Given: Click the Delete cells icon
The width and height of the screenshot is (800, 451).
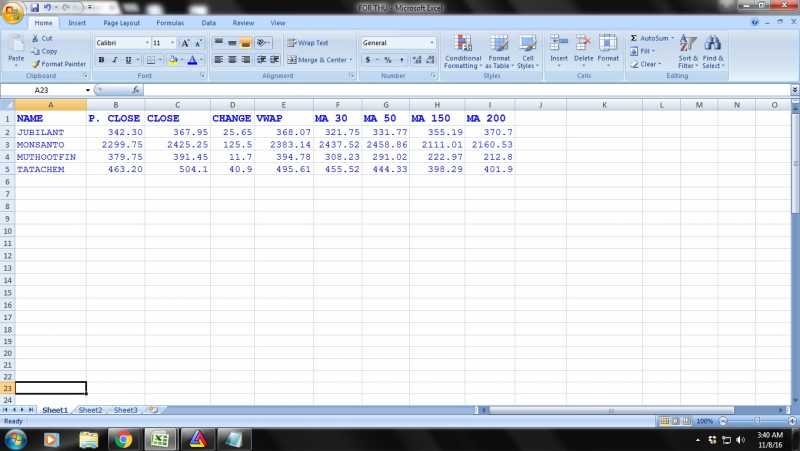Looking at the screenshot, I should [x=584, y=52].
